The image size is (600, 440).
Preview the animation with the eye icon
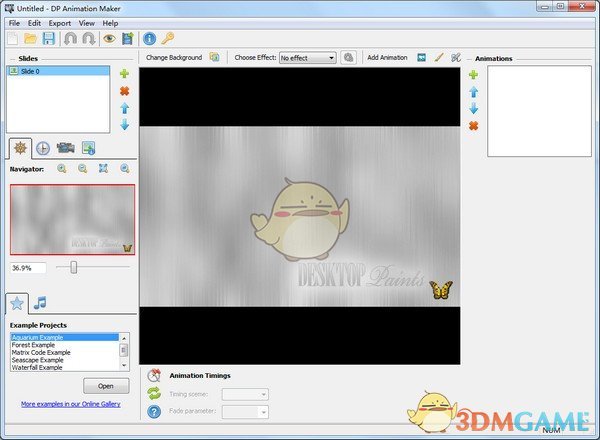pos(109,39)
